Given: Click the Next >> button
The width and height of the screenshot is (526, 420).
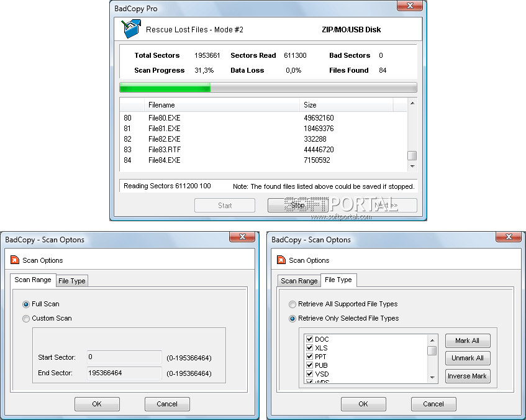Looking at the screenshot, I should (x=386, y=206).
